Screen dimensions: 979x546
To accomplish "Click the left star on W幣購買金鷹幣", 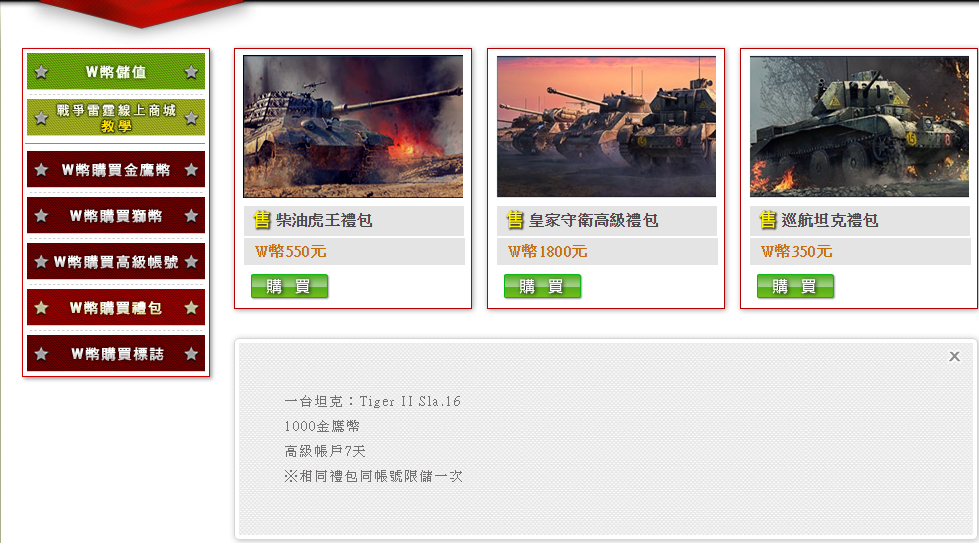I will coord(42,169).
